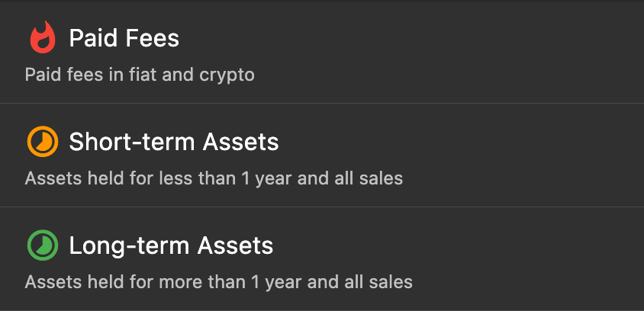Choose the row with green pie-clock icon
This screenshot has width=644, height=311.
[321, 260]
